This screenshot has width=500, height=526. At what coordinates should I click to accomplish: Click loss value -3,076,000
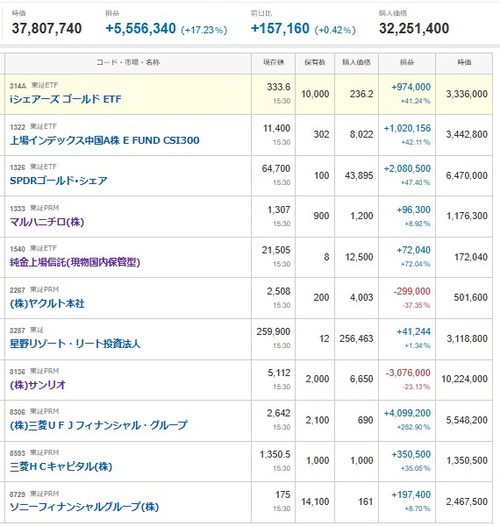click(x=408, y=373)
